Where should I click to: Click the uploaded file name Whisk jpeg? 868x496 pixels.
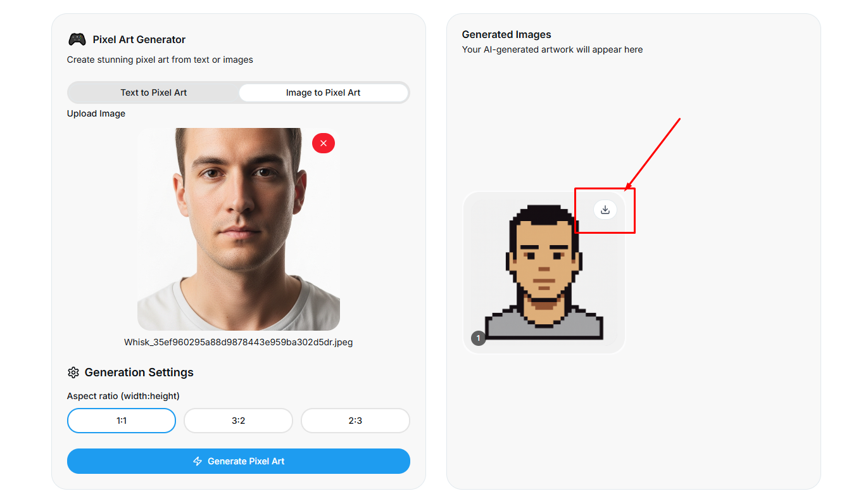coord(239,342)
